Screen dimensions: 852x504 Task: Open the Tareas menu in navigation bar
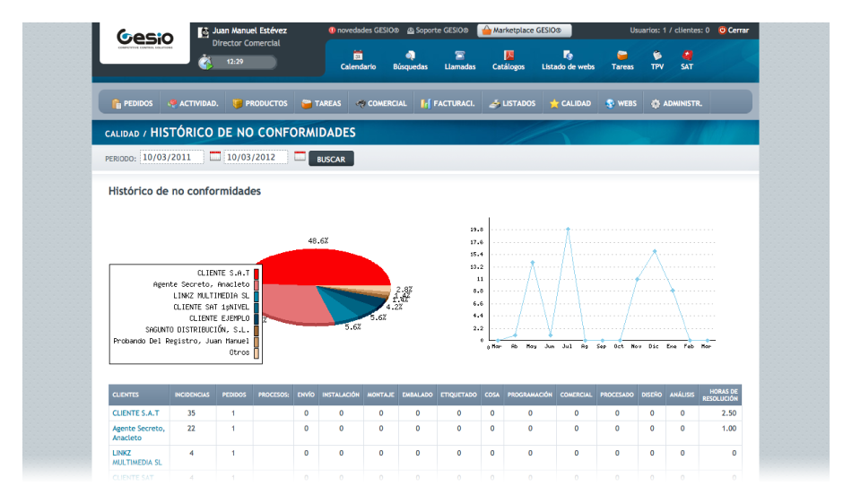pos(321,103)
